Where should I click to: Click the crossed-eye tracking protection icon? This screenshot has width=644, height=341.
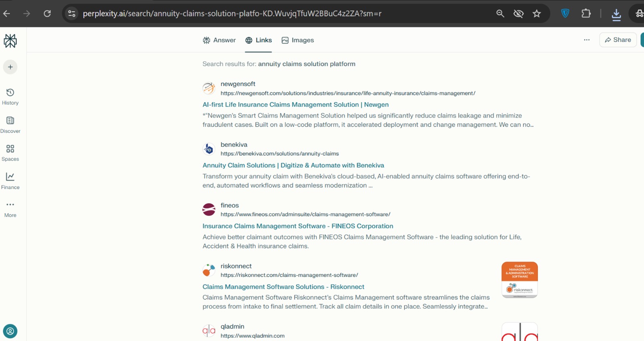pos(518,14)
